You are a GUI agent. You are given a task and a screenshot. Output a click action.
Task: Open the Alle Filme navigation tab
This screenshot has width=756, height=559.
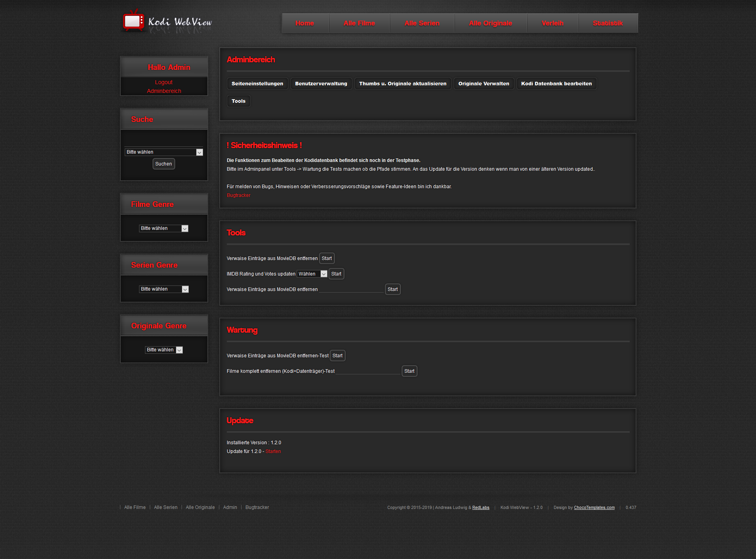359,23
